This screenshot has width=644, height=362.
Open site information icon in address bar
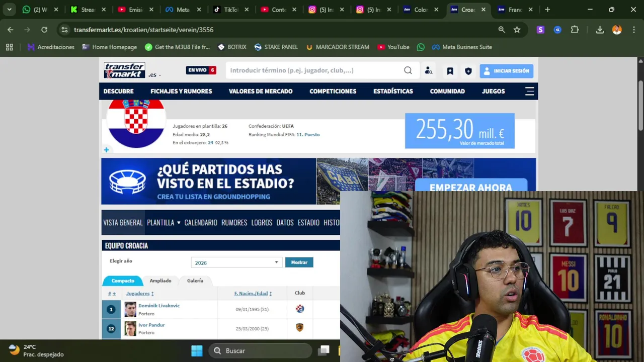[x=64, y=30]
